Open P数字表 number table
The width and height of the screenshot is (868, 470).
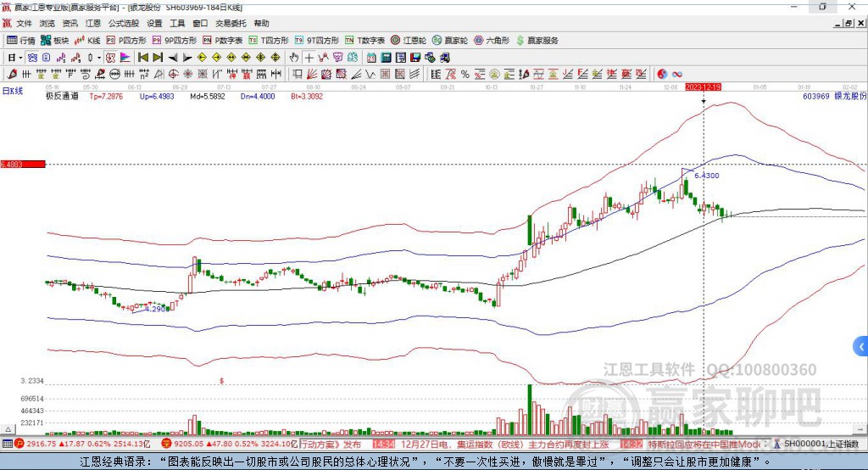[x=223, y=41]
